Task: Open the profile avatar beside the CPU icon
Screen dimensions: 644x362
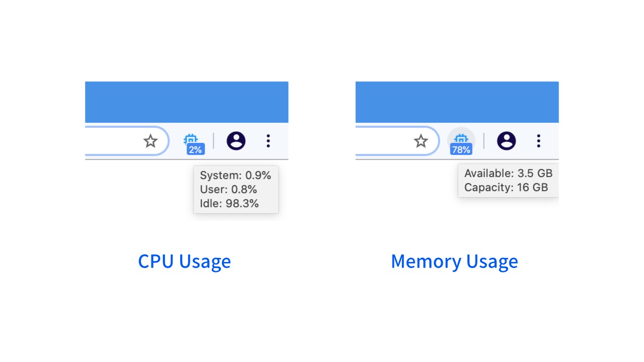Action: pyautogui.click(x=236, y=141)
